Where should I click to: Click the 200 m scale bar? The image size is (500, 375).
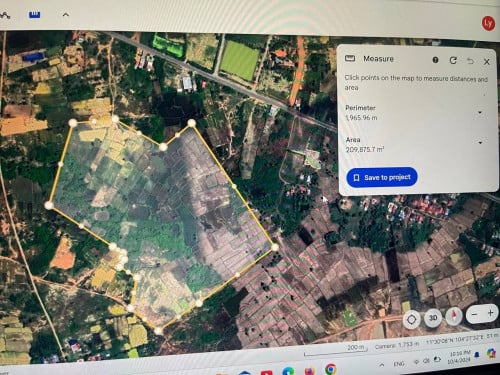[x=337, y=350]
